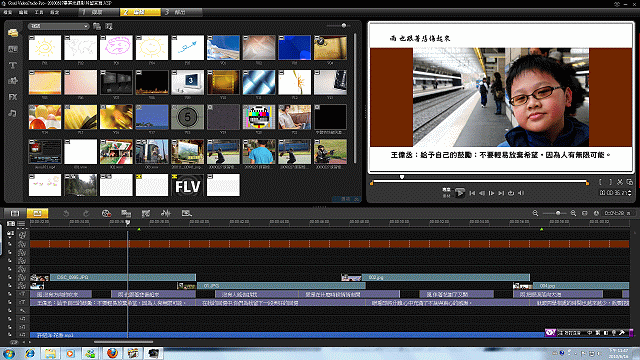Enlarge the preview window
The height and width of the screenshot is (360, 640).
[x=630, y=182]
